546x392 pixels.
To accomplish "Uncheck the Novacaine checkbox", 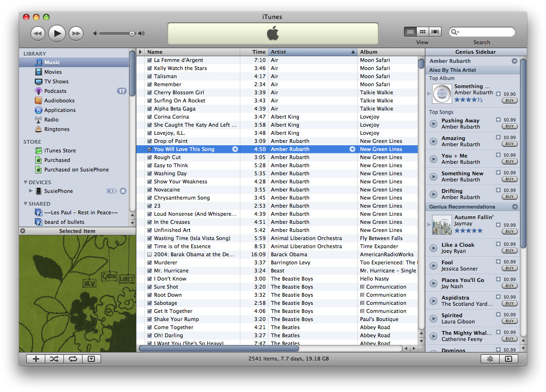I will click(x=149, y=190).
